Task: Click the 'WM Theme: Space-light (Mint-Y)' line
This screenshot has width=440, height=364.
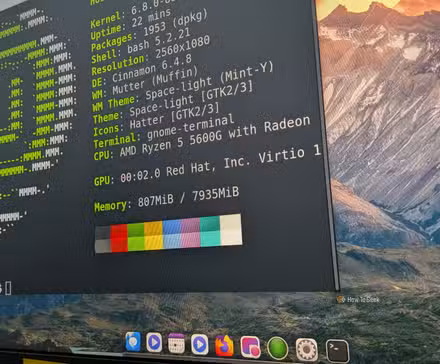Action: point(183,87)
